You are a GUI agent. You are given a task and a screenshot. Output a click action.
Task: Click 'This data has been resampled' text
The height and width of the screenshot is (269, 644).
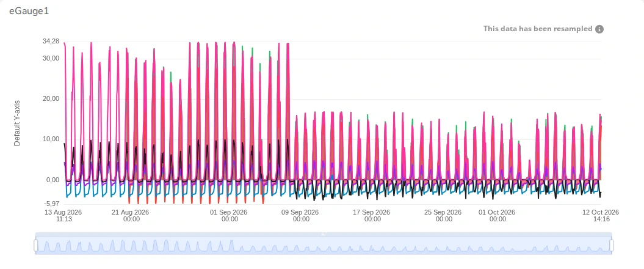(x=538, y=29)
